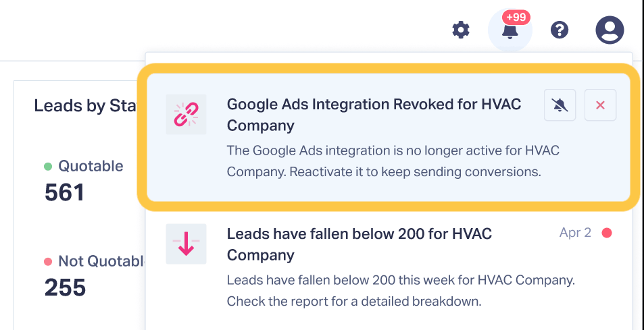This screenshot has width=644, height=330.
Task: Click the pink down-arrow leads alert icon
Action: click(186, 244)
